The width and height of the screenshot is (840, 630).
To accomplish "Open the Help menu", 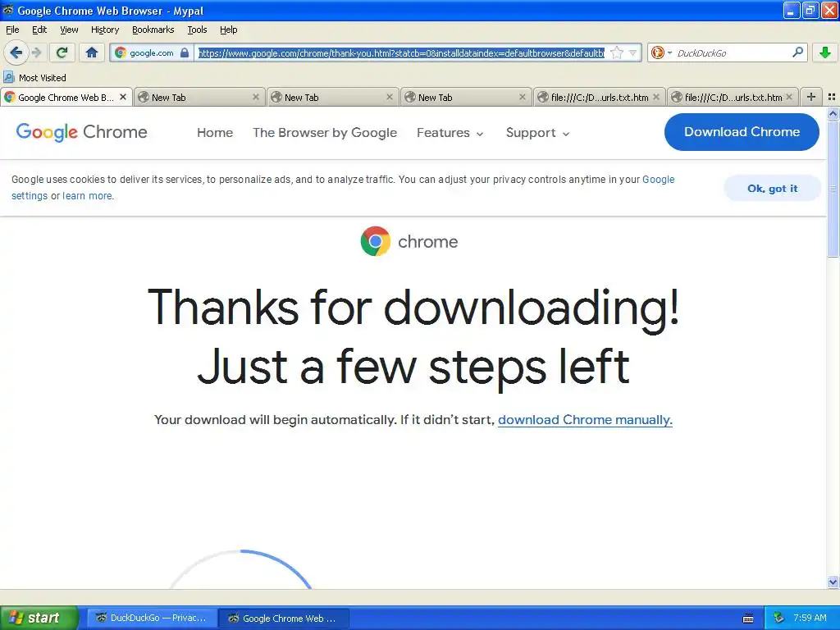I will tap(228, 30).
